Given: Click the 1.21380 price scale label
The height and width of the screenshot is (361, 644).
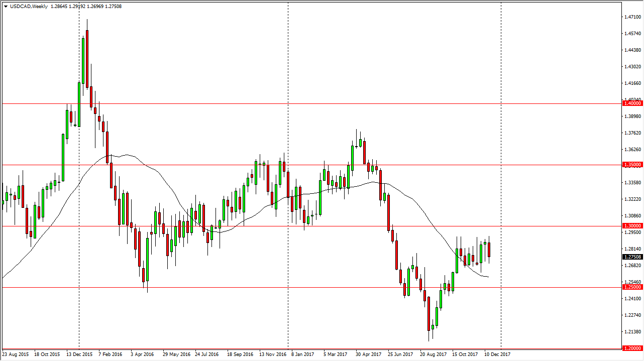Looking at the screenshot, I should [x=632, y=332].
